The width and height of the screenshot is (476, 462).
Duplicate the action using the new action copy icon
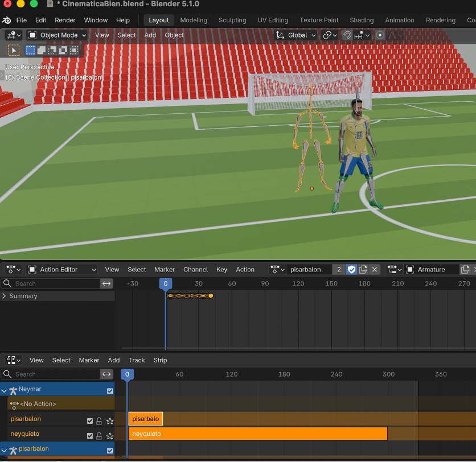point(363,269)
